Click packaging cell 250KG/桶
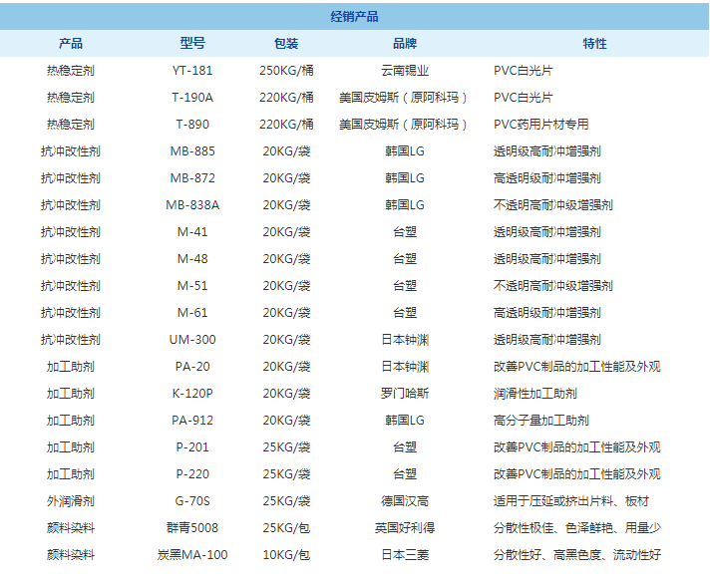 pyautogui.click(x=286, y=71)
